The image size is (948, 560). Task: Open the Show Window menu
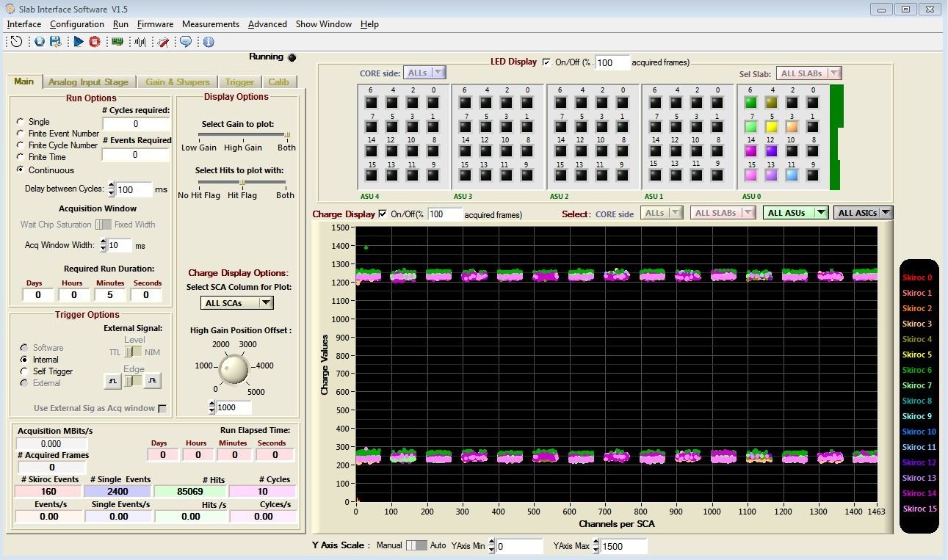click(324, 24)
